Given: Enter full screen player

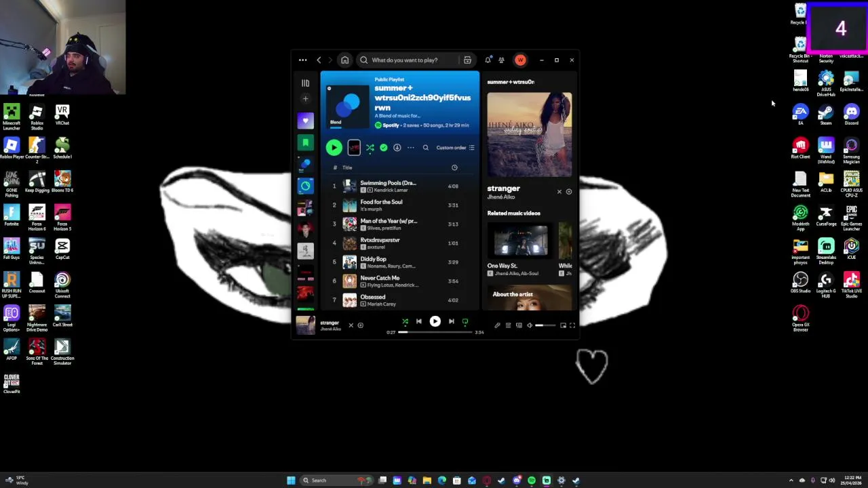Looking at the screenshot, I should [x=572, y=325].
